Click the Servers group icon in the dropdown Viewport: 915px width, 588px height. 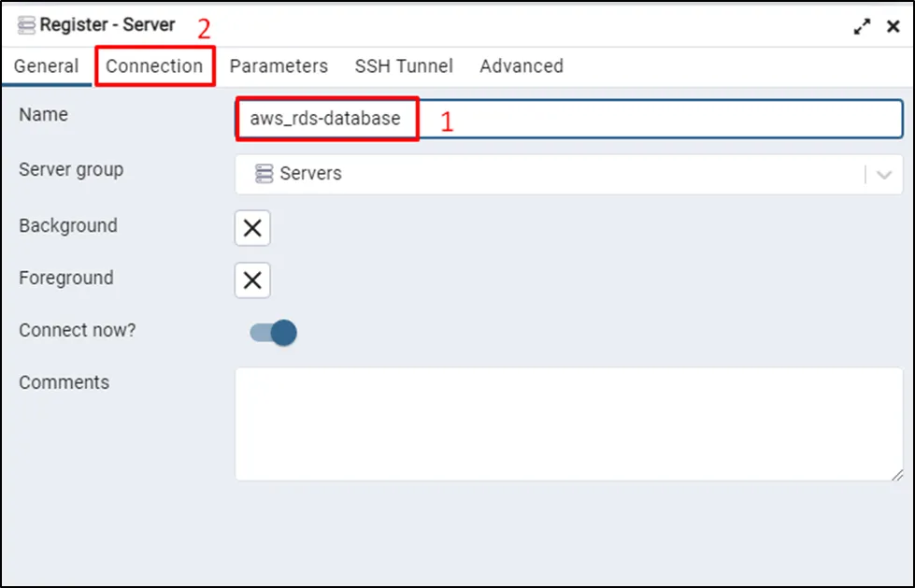(x=264, y=174)
